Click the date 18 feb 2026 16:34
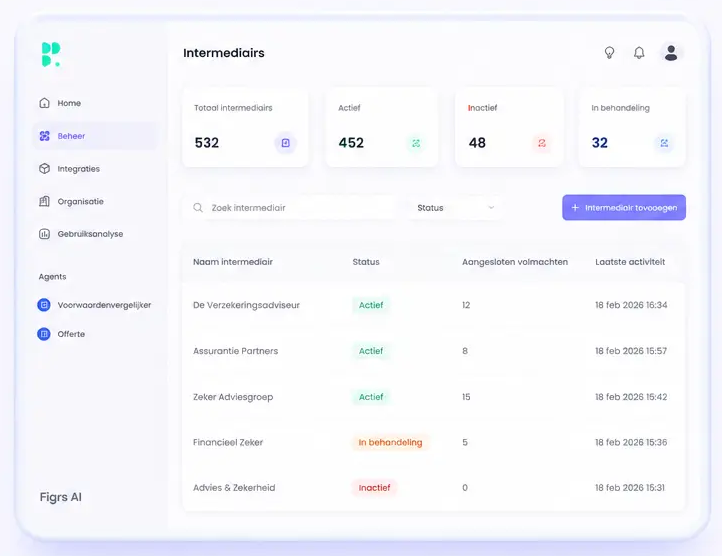The height and width of the screenshot is (556, 722). click(631, 305)
